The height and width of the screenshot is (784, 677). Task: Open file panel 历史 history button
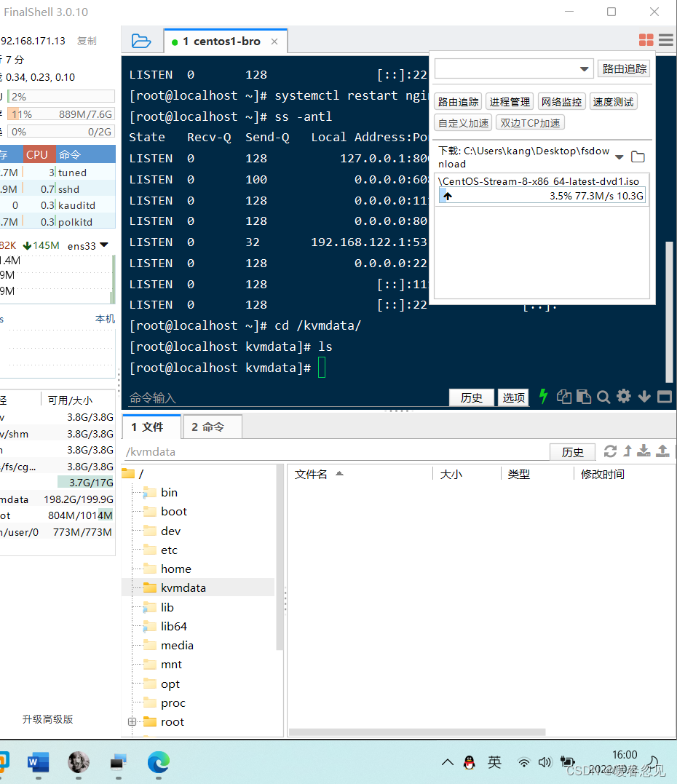pyautogui.click(x=572, y=452)
